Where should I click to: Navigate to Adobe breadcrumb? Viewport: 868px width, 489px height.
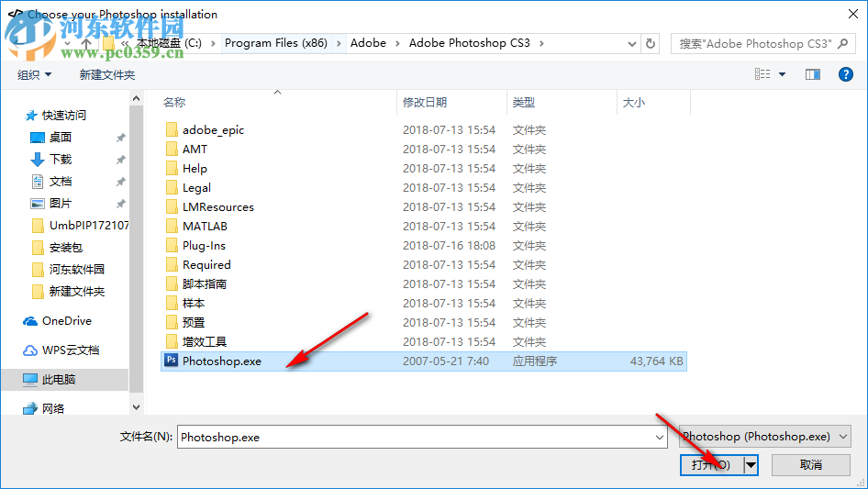pos(368,43)
